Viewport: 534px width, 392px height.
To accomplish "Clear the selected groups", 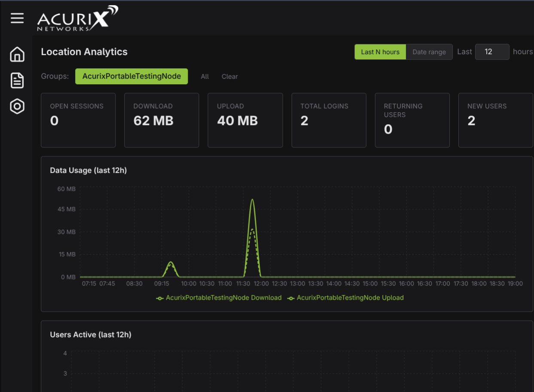I will pyautogui.click(x=229, y=77).
